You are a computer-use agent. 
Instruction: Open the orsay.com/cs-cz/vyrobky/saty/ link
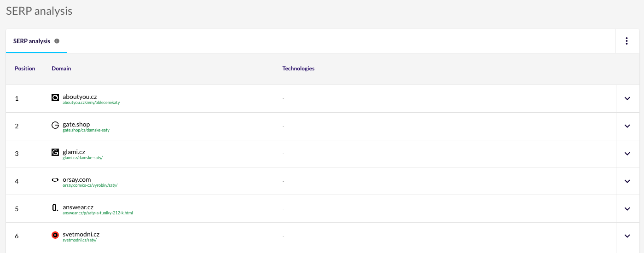click(x=90, y=185)
